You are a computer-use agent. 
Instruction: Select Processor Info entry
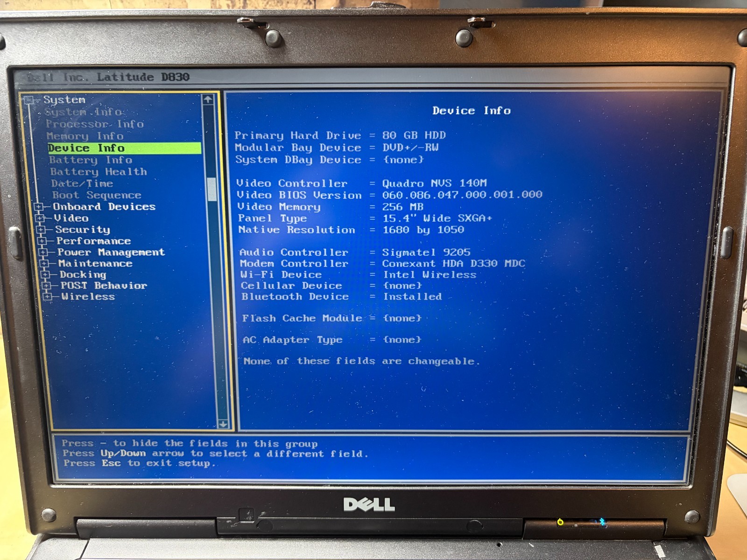95,124
